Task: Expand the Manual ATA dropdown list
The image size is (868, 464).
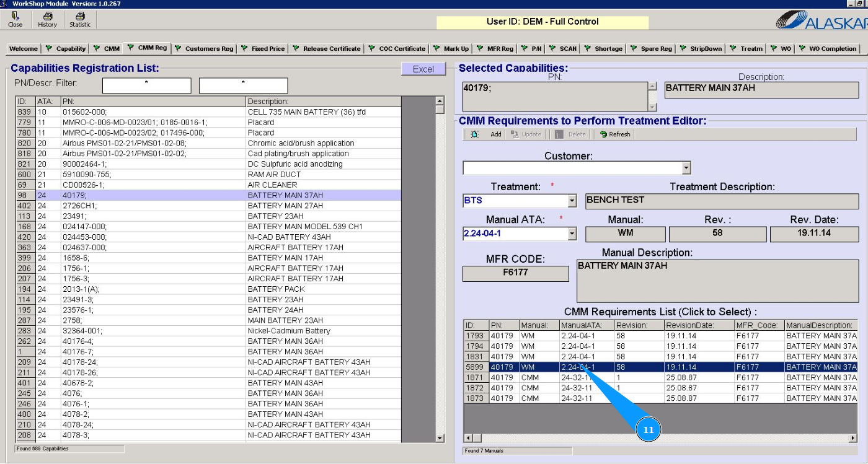Action: [x=572, y=234]
